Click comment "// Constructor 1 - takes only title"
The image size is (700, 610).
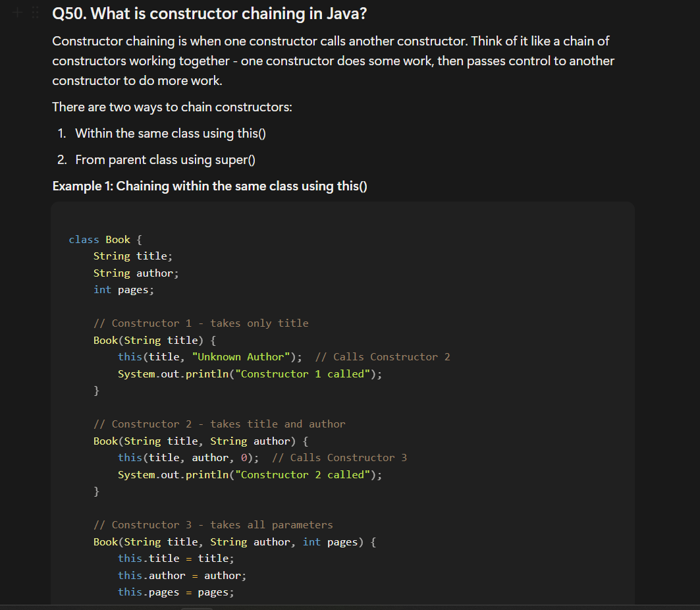coord(201,323)
